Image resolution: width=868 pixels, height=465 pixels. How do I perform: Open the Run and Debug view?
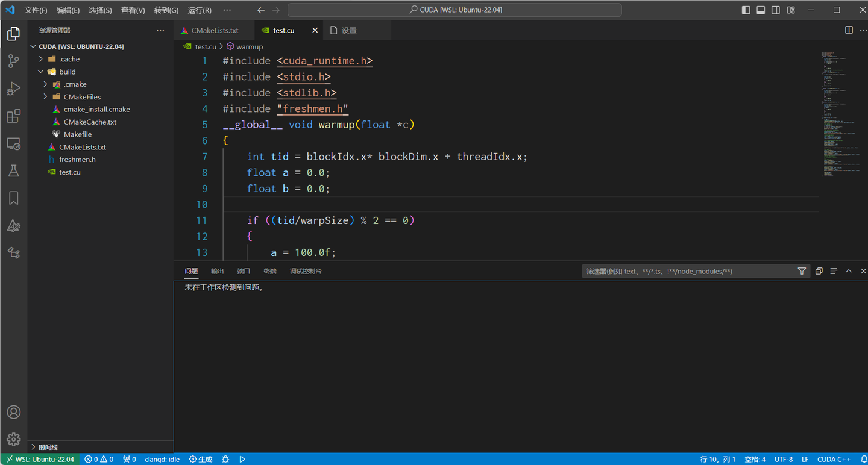pos(13,89)
